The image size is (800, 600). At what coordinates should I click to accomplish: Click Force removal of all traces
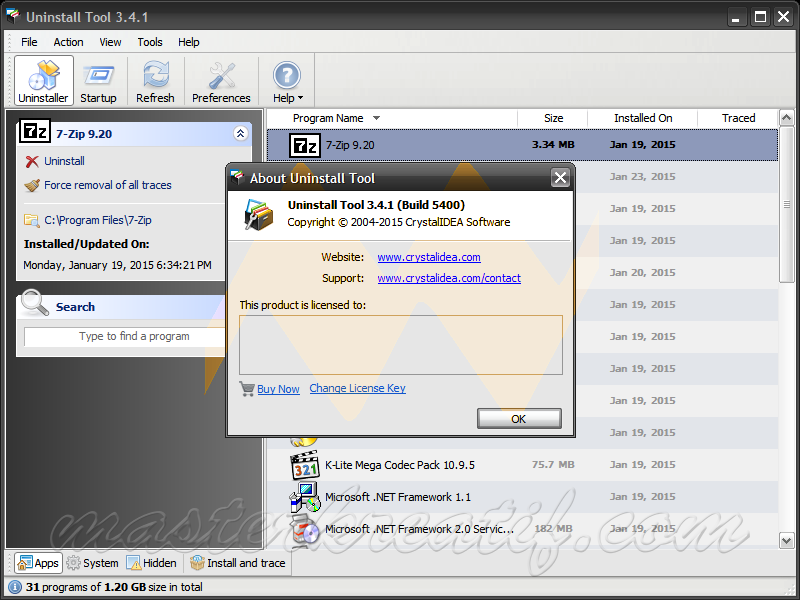coord(108,185)
